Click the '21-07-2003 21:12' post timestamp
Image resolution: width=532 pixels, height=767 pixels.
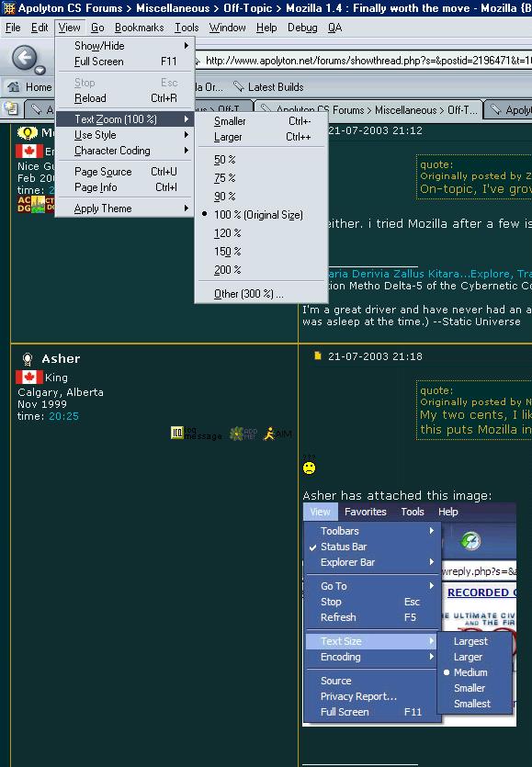[x=375, y=130]
